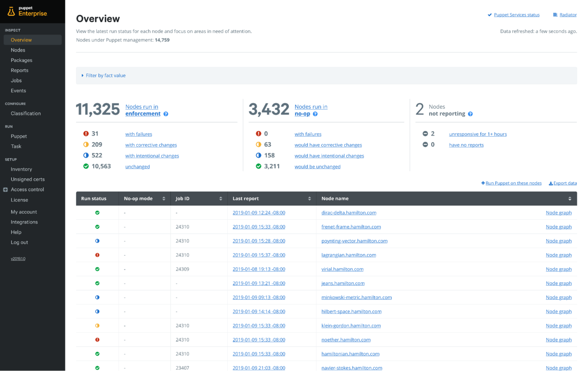Toggle sorting on the No-op mode column

point(164,198)
